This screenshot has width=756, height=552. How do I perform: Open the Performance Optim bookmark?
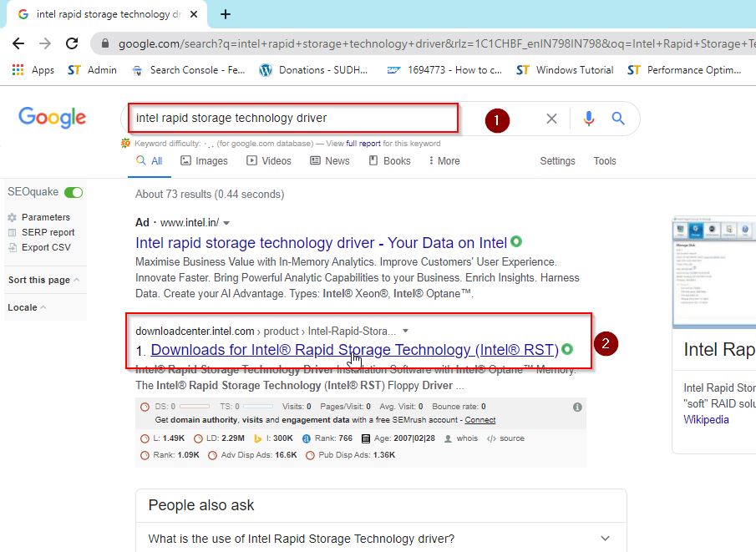[684, 70]
